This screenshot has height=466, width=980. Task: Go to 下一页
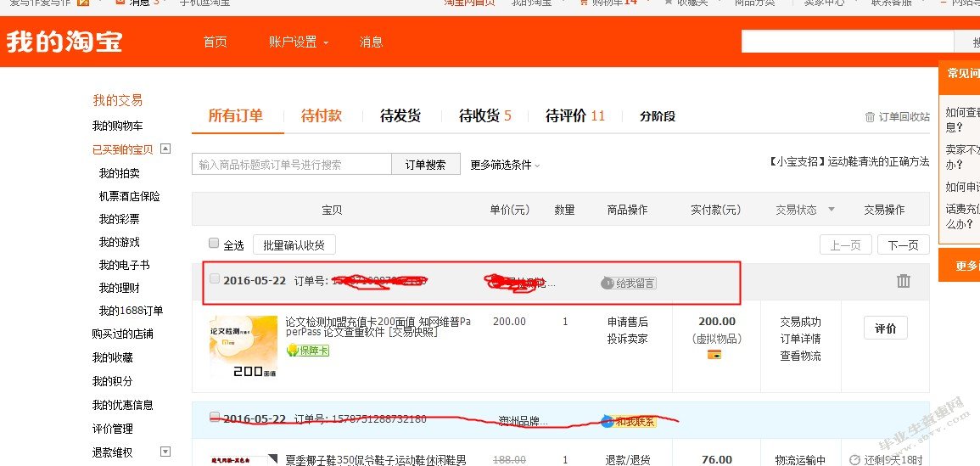(x=903, y=245)
